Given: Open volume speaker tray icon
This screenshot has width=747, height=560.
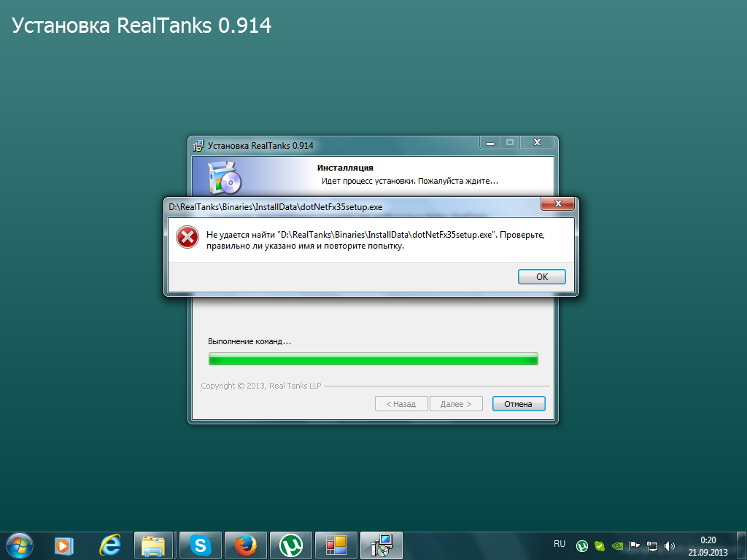Looking at the screenshot, I should coord(670,546).
